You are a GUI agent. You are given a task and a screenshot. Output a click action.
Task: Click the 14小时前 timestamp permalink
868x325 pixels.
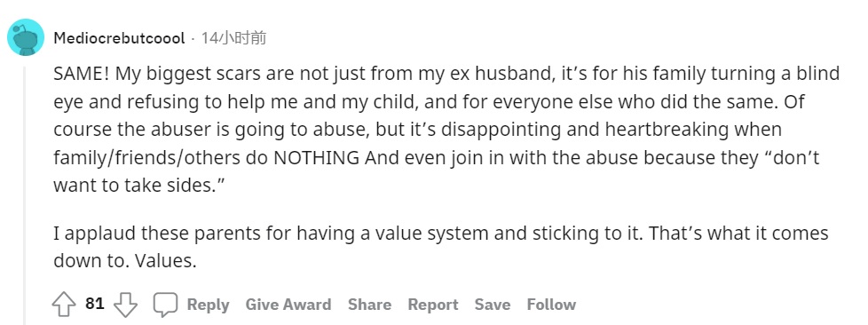click(233, 38)
